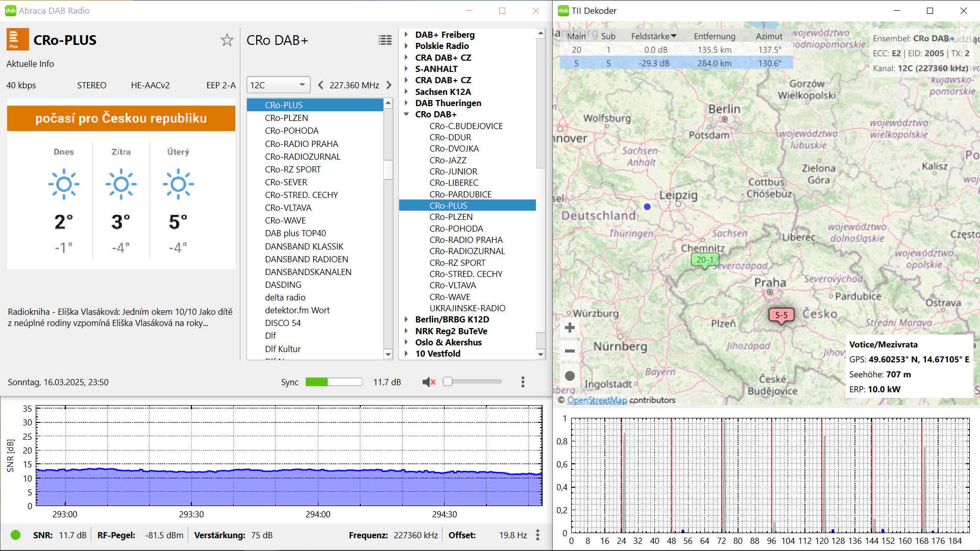The height and width of the screenshot is (551, 980).
Task: Open the three-dot menu beside the volume slider
Action: [x=523, y=382]
